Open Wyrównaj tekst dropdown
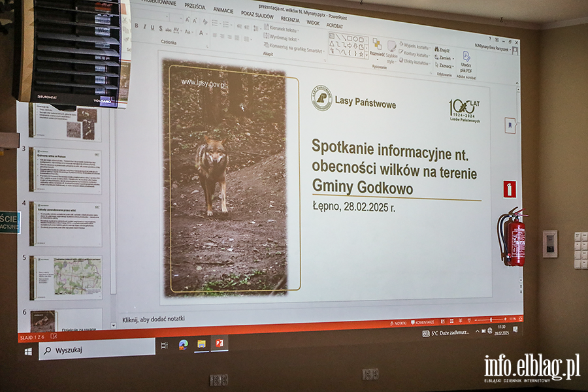The height and width of the screenshot is (392, 588). pos(281,37)
